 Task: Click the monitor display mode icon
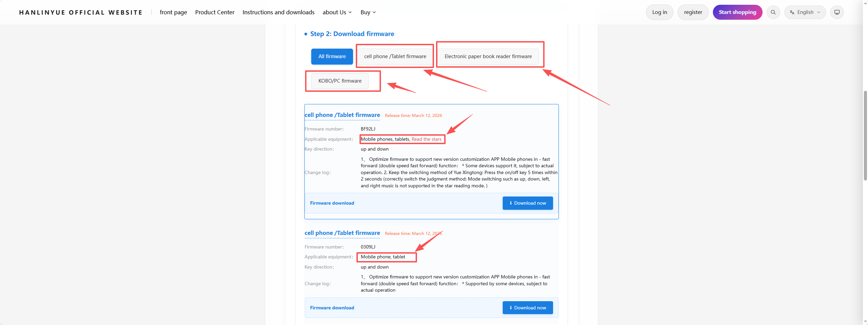point(837,12)
